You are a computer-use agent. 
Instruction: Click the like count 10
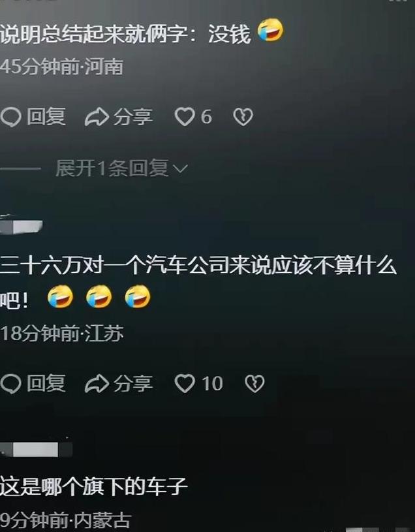click(x=213, y=384)
